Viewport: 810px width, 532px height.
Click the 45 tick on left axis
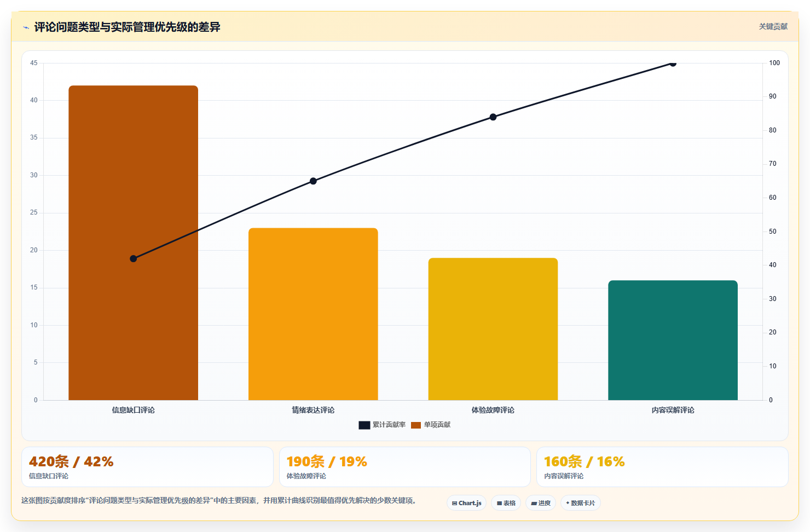[34, 63]
